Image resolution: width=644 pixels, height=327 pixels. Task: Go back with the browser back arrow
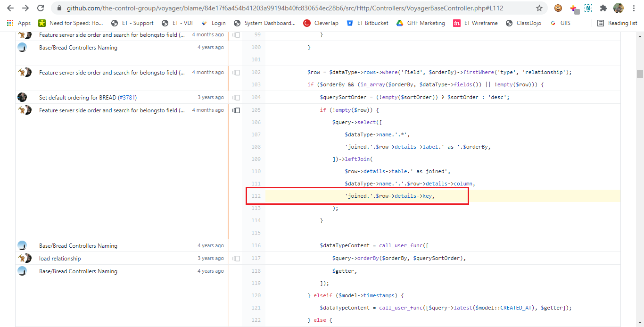pyautogui.click(x=10, y=8)
